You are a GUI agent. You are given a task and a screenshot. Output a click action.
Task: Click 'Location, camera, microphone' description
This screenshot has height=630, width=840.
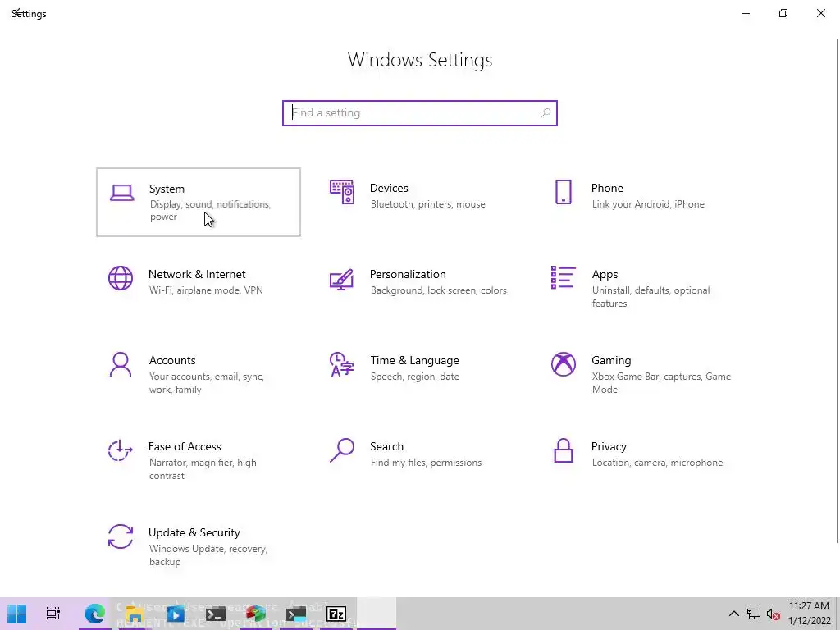pos(657,463)
